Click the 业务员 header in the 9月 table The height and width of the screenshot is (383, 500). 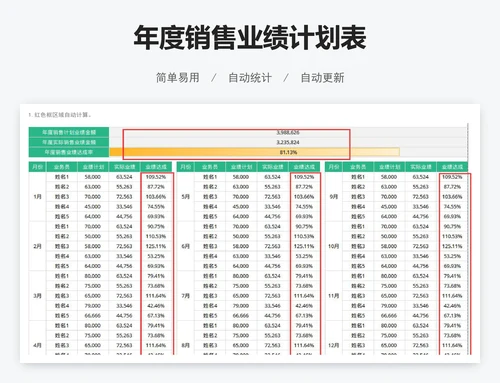(x=358, y=167)
